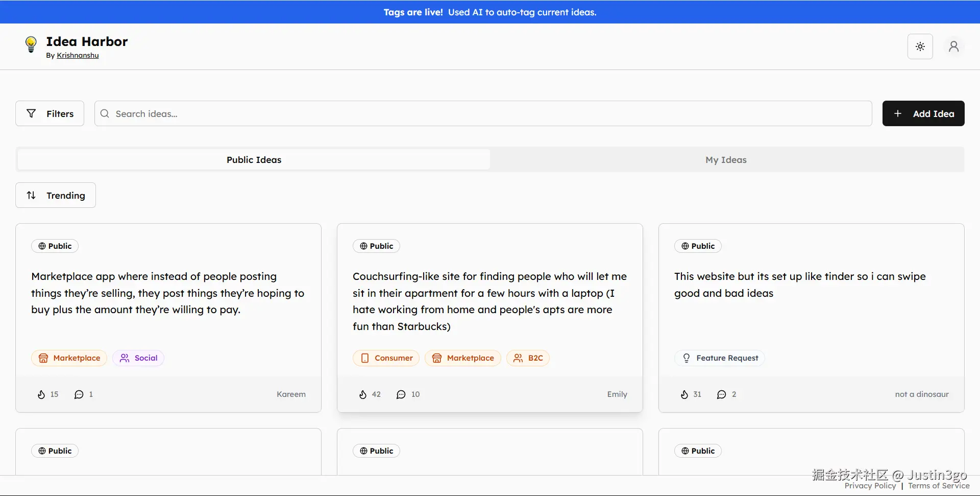980x496 pixels.
Task: Follow the Krishnanshu author link
Action: [78, 56]
